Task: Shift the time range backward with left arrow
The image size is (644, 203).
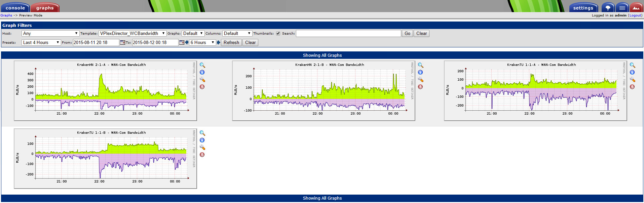Action: [x=187, y=42]
